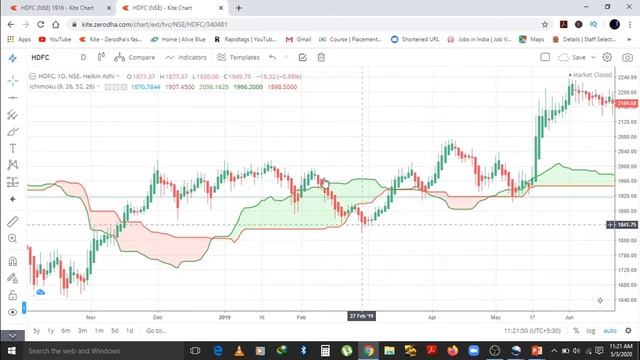Click the Save chart layout button
The width and height of the screenshot is (640, 360).
pyautogui.click(x=572, y=58)
